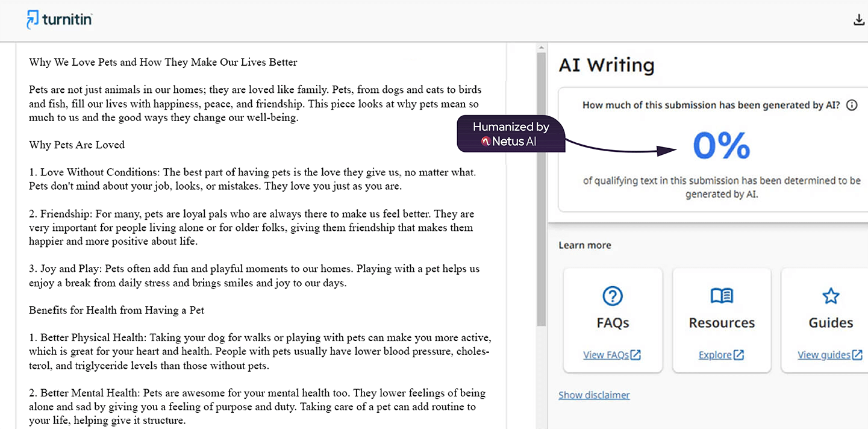Download the report using the download icon

tap(859, 20)
